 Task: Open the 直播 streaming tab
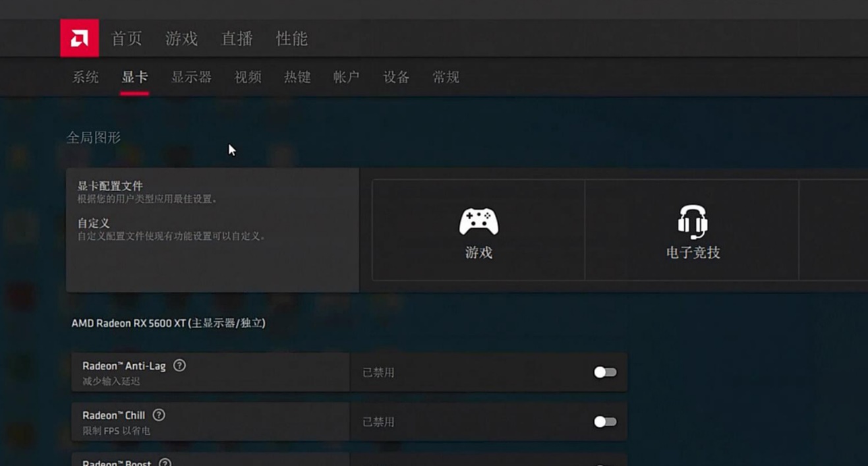[x=237, y=39]
